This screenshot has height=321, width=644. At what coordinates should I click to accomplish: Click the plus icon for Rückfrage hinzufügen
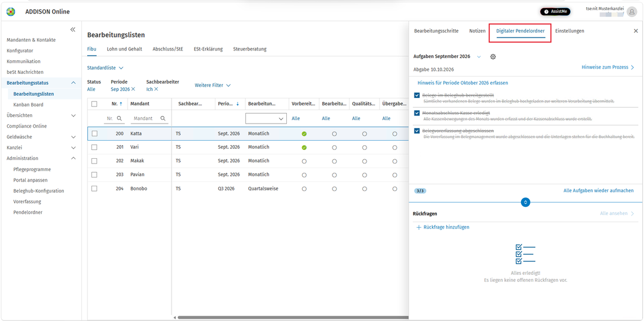point(419,227)
